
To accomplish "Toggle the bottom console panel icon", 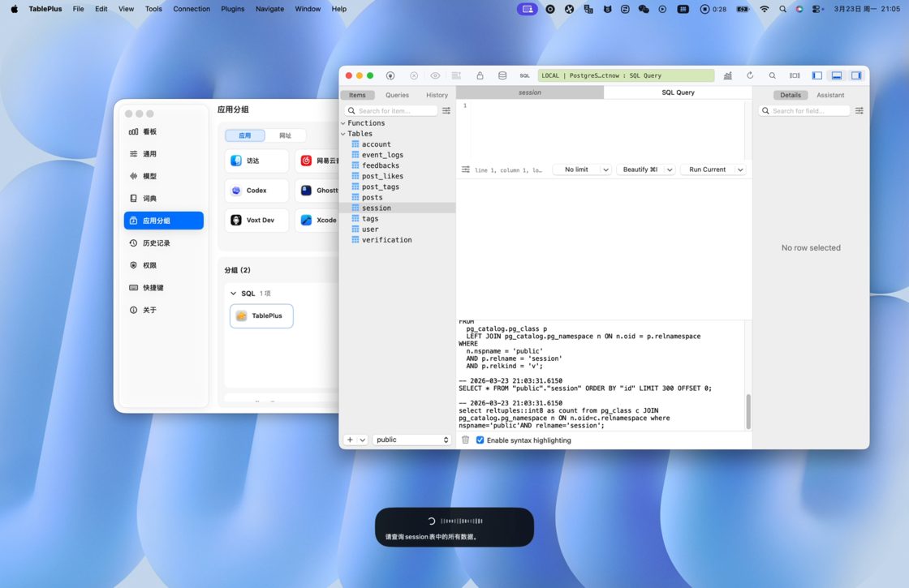I will (x=837, y=76).
